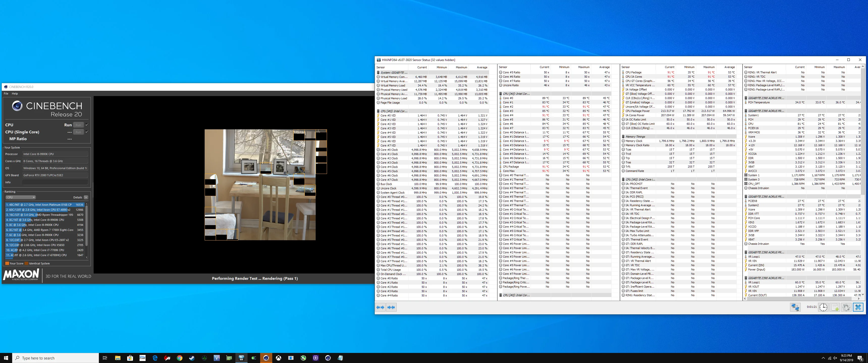Viewport: 868px width, 363px height.
Task: Switch to active Cinebench taskbar icon
Action: coord(266,358)
